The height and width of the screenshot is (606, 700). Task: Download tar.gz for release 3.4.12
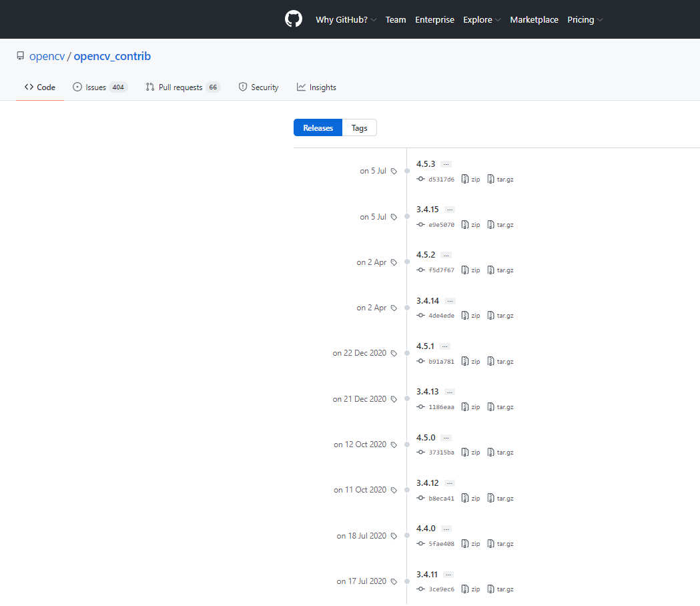[500, 498]
